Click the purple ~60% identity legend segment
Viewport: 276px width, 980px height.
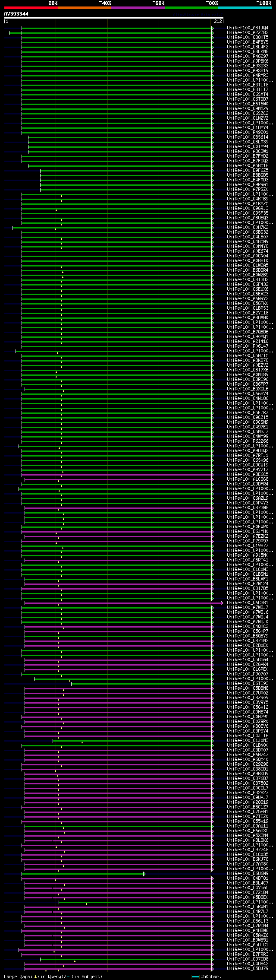(138, 8)
